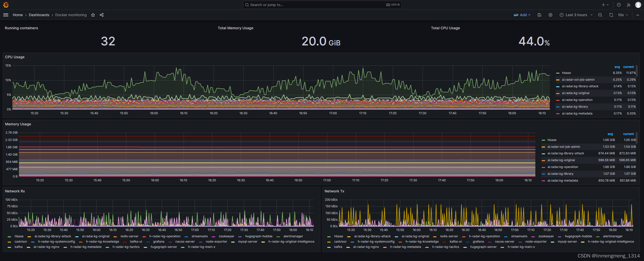This screenshot has height=261, width=644.
Task: Sort CPU Usage legend by avg column
Action: click(x=617, y=67)
